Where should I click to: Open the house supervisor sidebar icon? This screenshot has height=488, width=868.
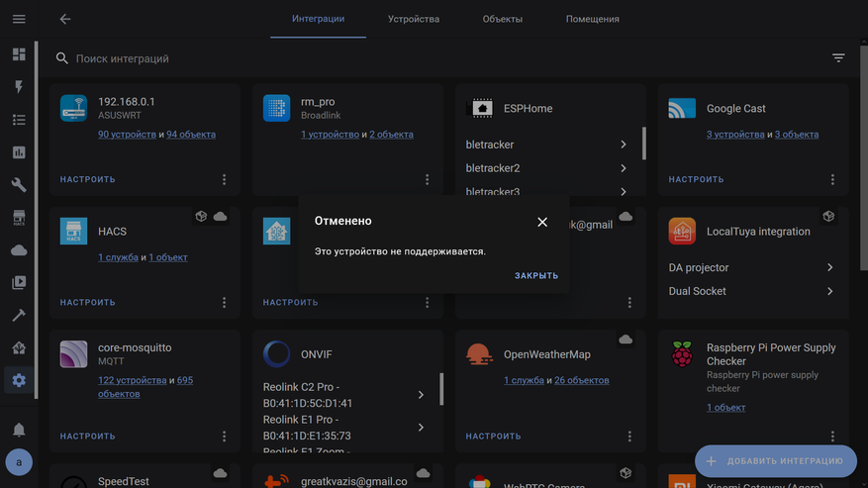tap(19, 347)
